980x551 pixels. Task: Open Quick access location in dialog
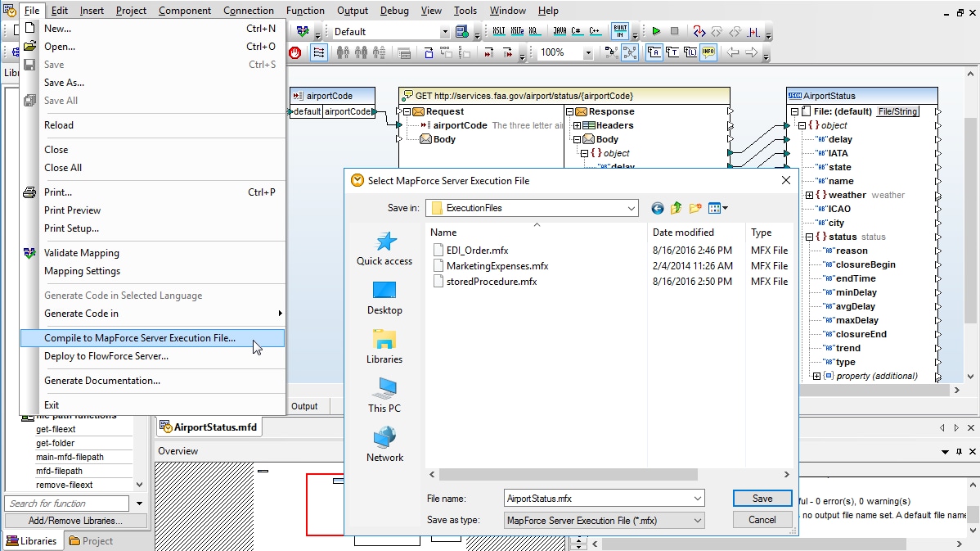click(384, 249)
